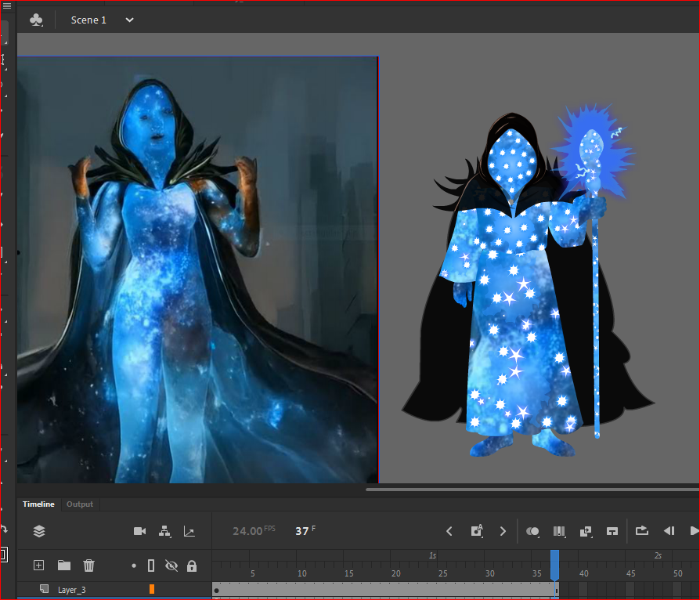Click the Add Camera icon
This screenshot has height=600, width=700.
coord(139,531)
